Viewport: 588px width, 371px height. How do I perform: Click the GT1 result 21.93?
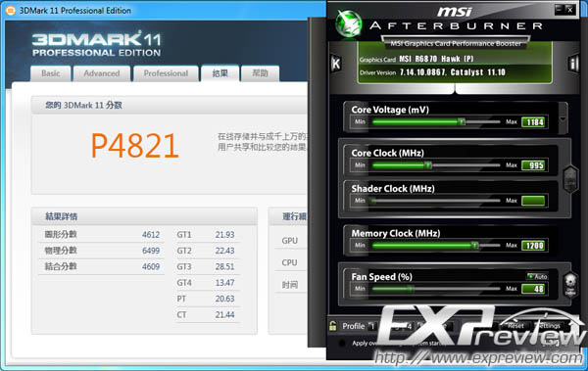click(224, 235)
